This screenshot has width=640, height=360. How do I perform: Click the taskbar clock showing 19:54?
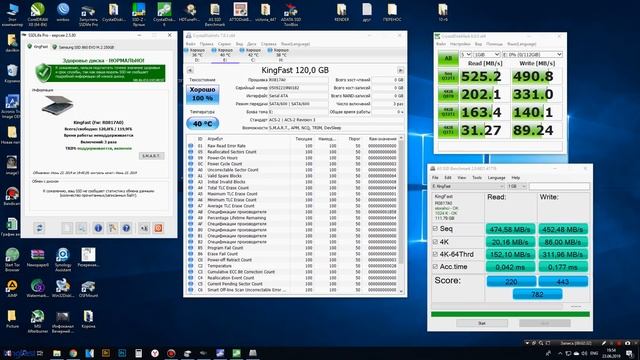coord(611,353)
